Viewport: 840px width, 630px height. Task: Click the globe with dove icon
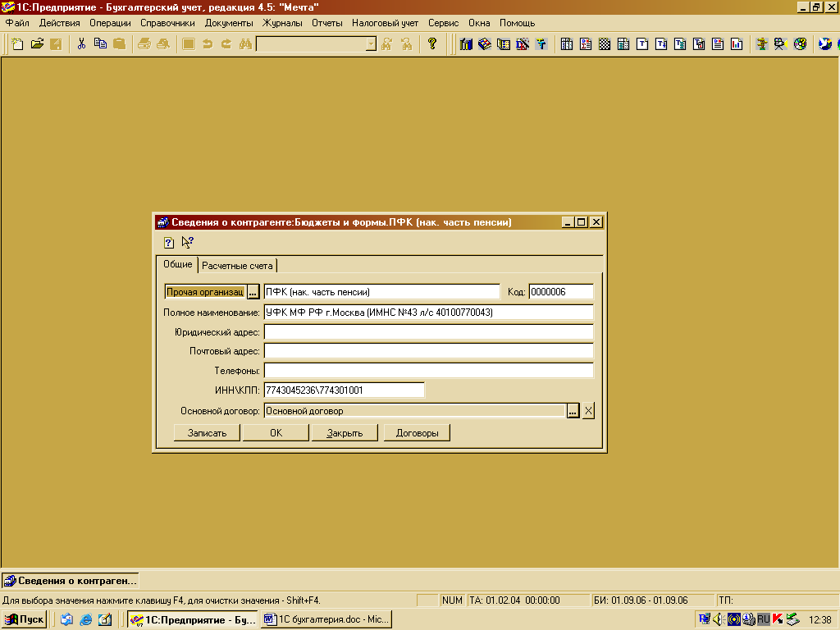825,44
